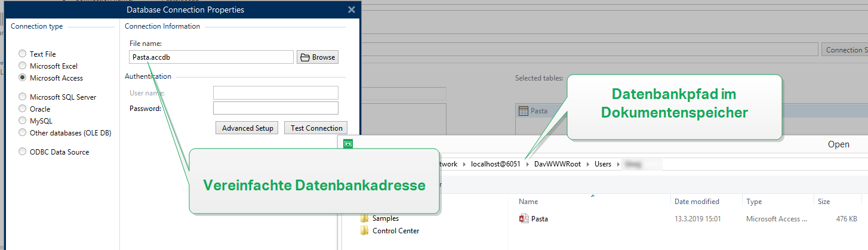Click the Browse button for file name

coord(318,57)
